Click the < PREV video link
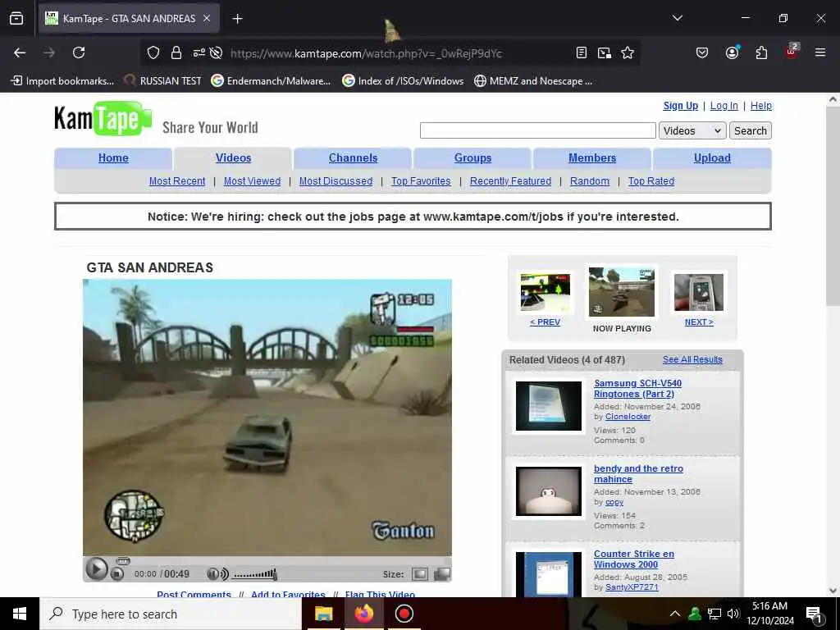This screenshot has width=840, height=630. [545, 322]
